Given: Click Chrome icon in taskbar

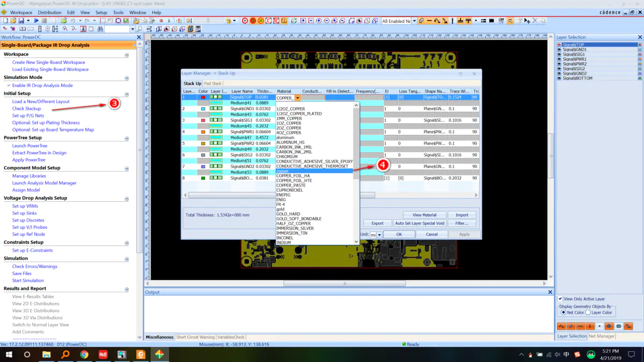Looking at the screenshot, I should [x=84, y=354].
